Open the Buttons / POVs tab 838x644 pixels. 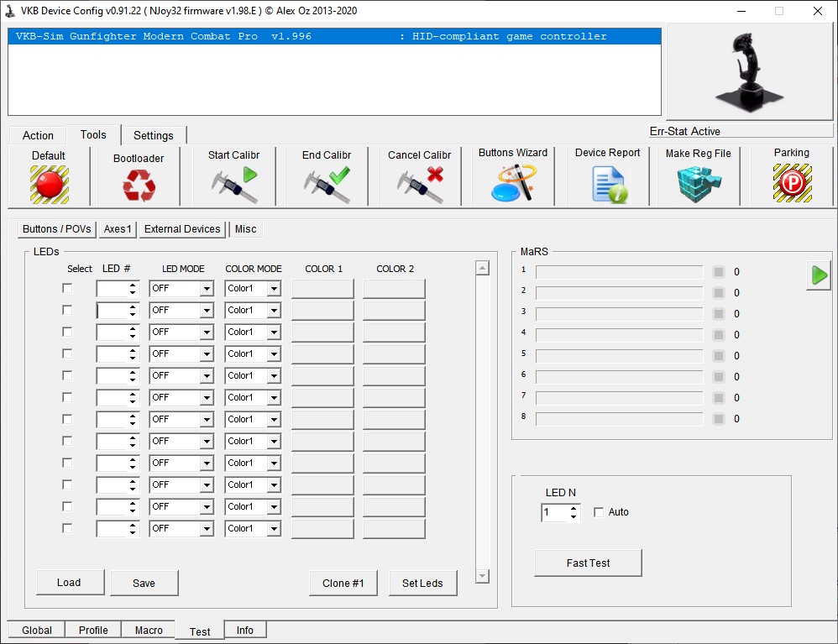pyautogui.click(x=56, y=229)
